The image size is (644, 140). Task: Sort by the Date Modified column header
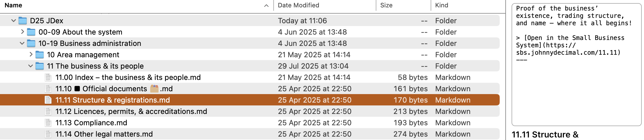click(x=298, y=5)
